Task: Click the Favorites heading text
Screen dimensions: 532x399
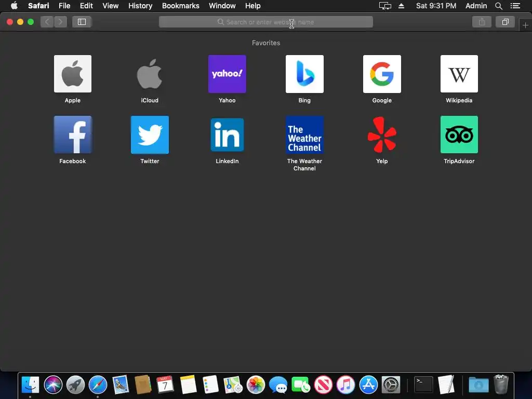Action: pyautogui.click(x=266, y=43)
